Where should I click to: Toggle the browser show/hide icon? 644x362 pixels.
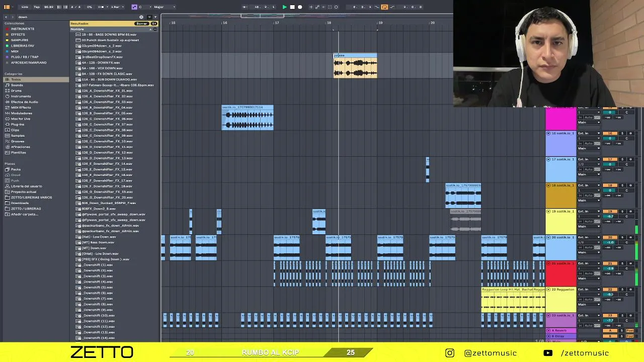(7, 7)
